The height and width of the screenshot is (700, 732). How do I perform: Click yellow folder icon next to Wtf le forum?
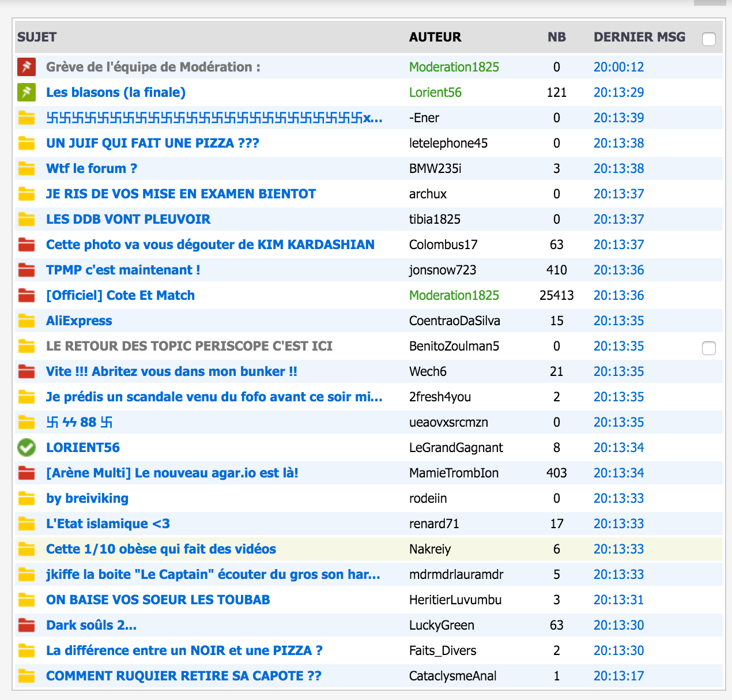click(x=27, y=168)
